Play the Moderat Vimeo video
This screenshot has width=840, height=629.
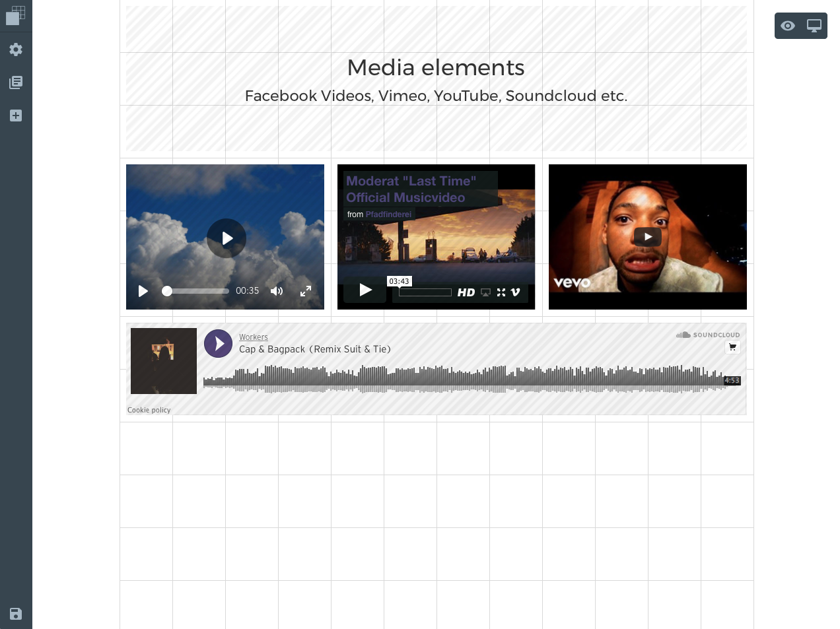pyautogui.click(x=365, y=290)
